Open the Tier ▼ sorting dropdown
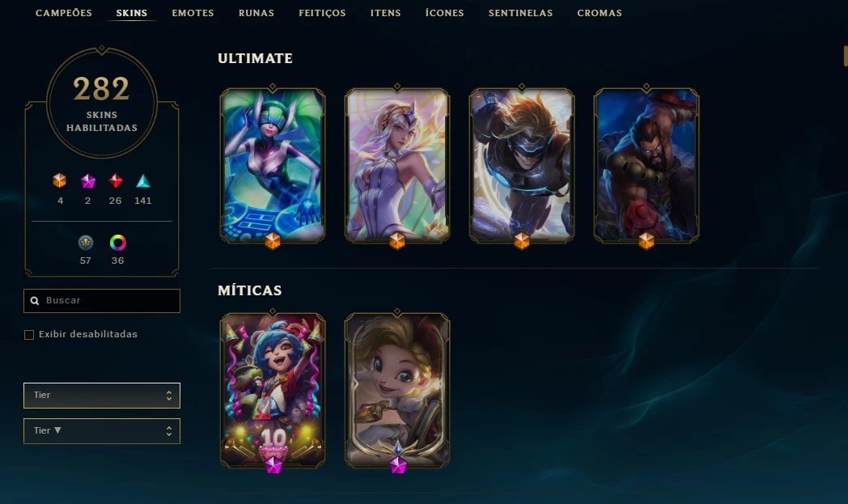This screenshot has width=848, height=504. [x=102, y=431]
